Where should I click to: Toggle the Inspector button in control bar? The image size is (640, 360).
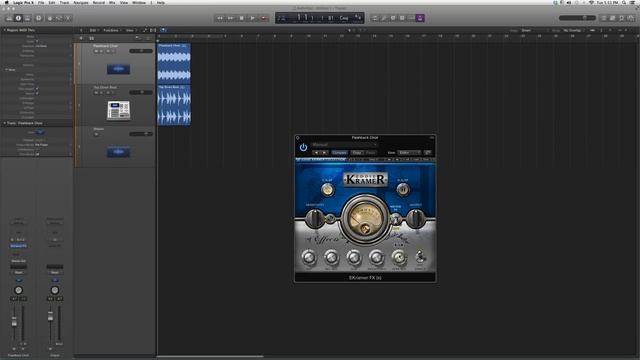18,18
